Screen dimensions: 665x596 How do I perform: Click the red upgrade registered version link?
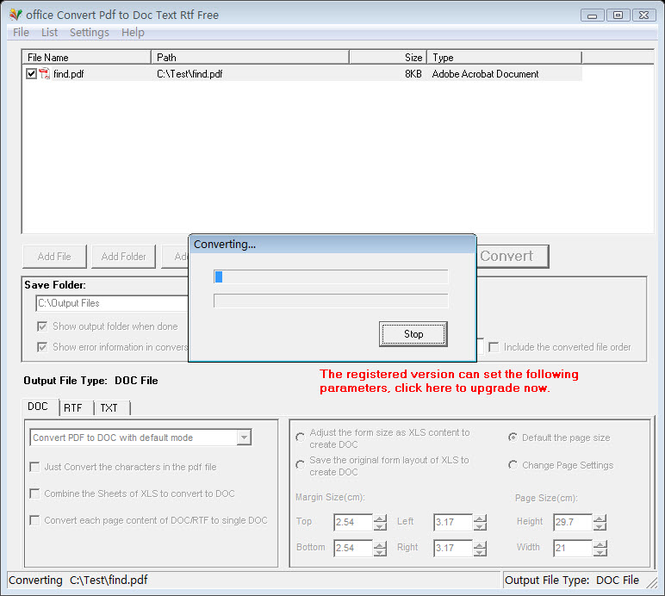(449, 381)
